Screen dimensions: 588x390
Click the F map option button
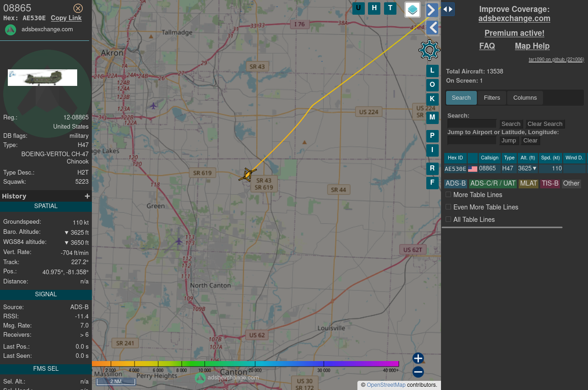click(x=432, y=183)
